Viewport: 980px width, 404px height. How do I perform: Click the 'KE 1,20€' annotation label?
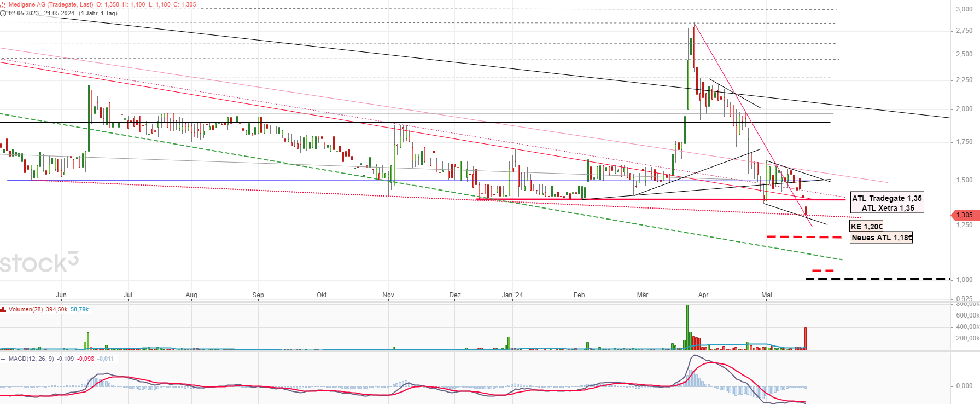tap(866, 227)
